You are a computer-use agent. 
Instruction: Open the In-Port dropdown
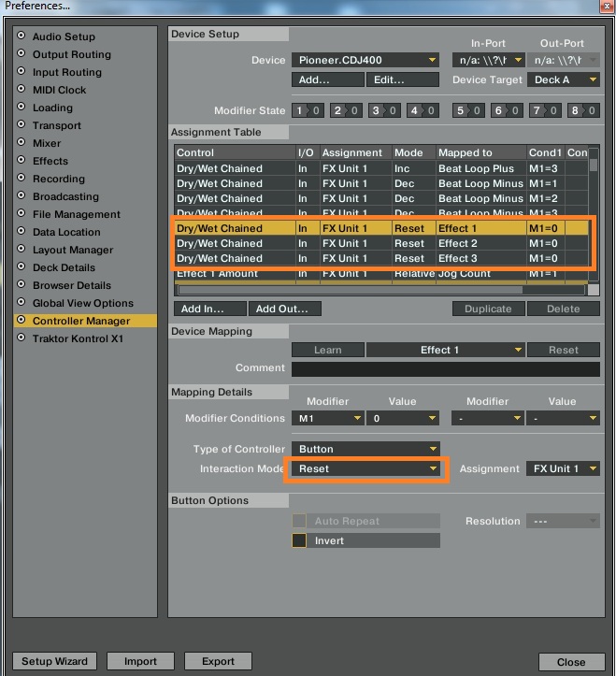pyautogui.click(x=488, y=60)
